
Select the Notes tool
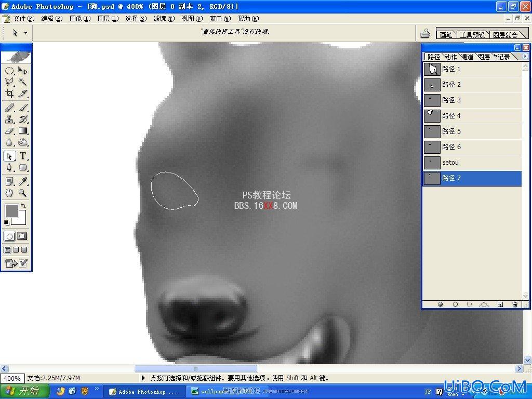9,181
